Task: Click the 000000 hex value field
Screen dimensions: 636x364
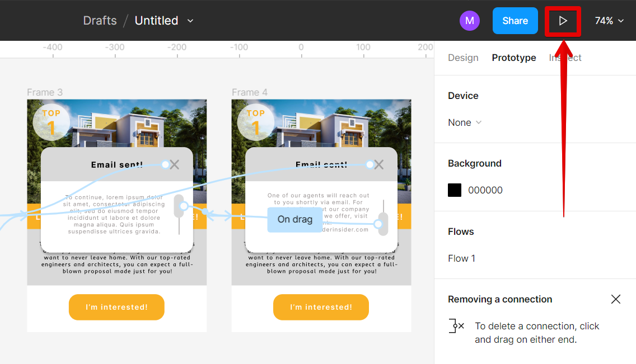Action: [485, 190]
